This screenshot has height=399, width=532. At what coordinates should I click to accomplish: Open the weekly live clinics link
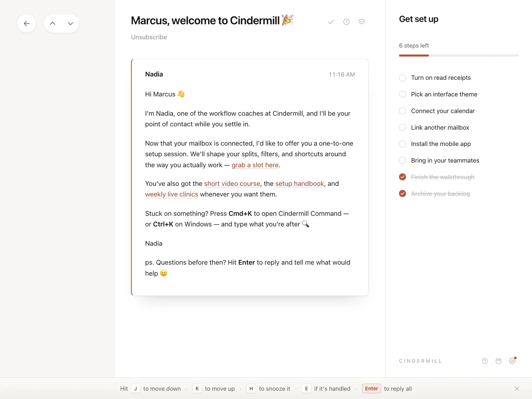pyautogui.click(x=172, y=195)
